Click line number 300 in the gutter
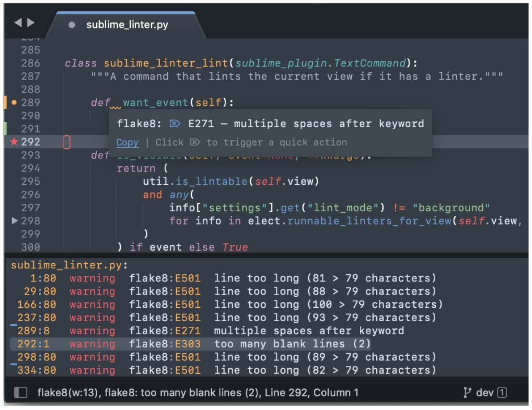Screen dimensions: 532x410 pyautogui.click(x=31, y=247)
